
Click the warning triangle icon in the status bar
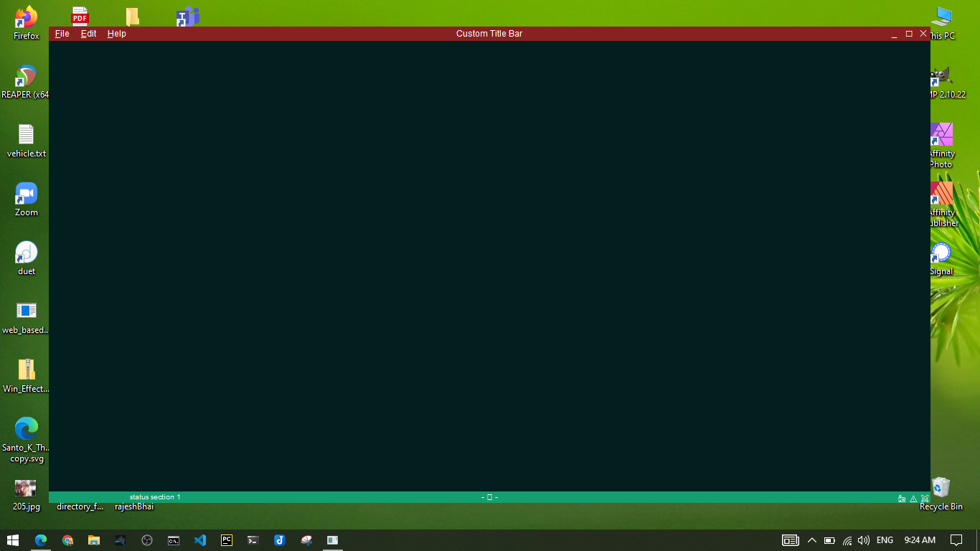pyautogui.click(x=913, y=498)
